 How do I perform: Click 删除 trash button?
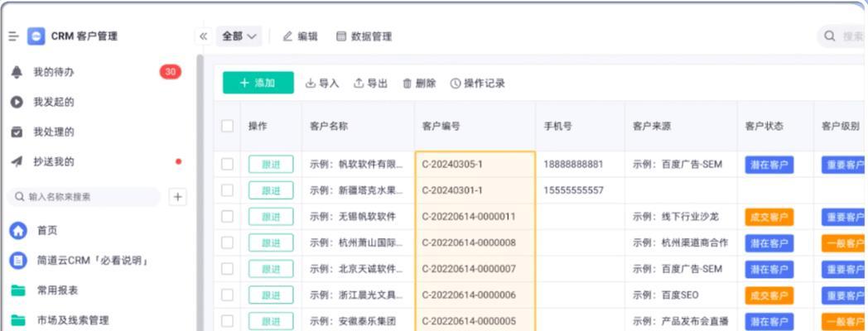pyautogui.click(x=419, y=84)
